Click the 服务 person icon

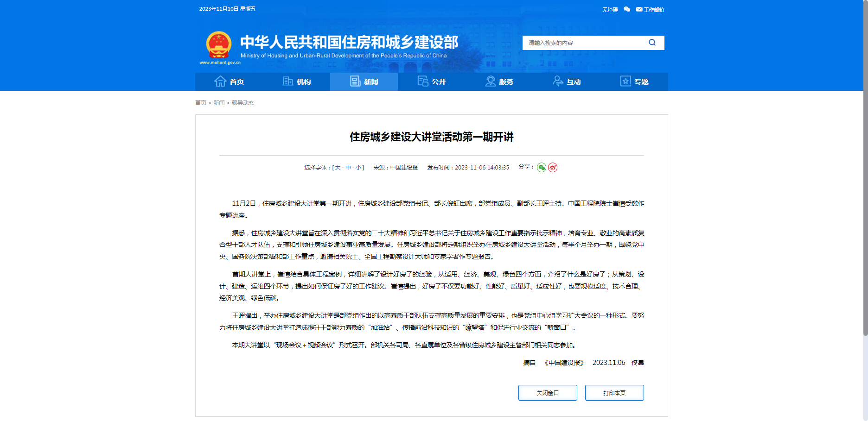click(490, 81)
